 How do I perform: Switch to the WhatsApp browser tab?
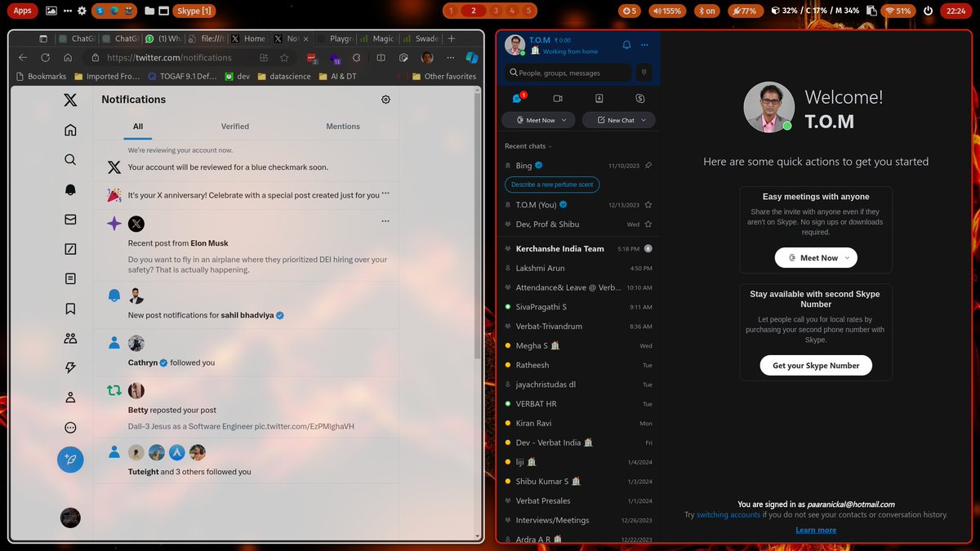163,38
